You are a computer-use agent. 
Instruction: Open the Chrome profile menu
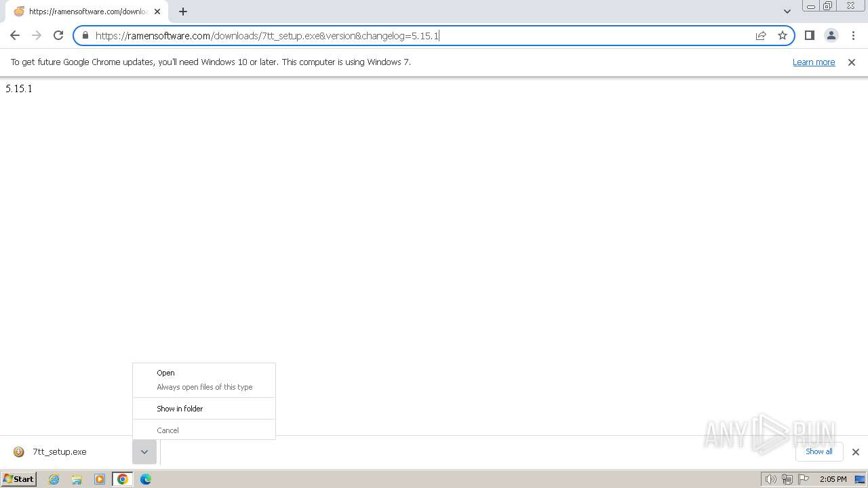click(831, 35)
